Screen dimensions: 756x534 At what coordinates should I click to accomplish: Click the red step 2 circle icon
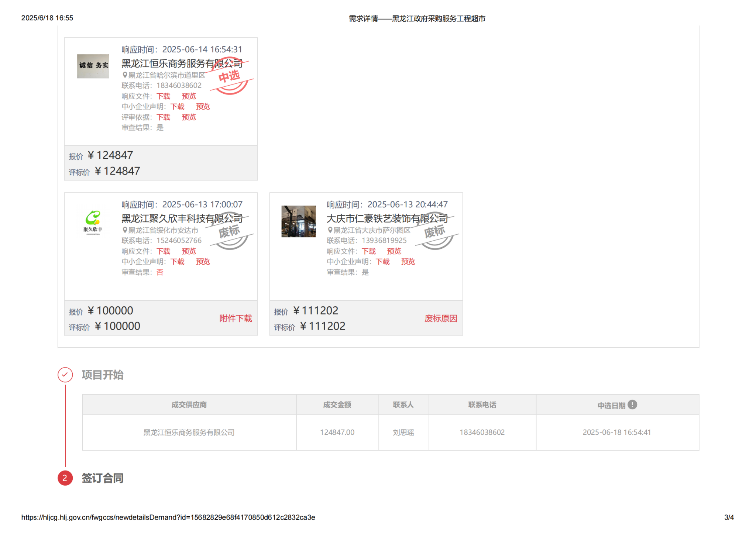pyautogui.click(x=65, y=478)
